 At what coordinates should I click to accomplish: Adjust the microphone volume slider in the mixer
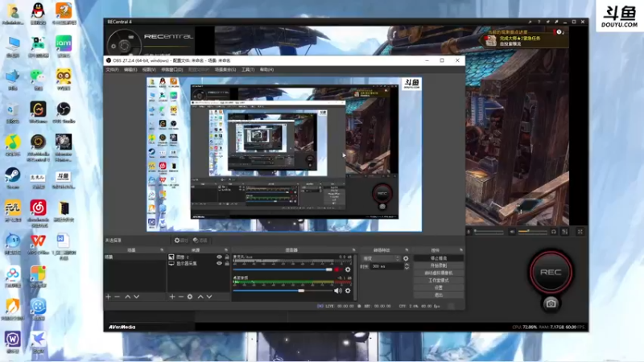283,269
